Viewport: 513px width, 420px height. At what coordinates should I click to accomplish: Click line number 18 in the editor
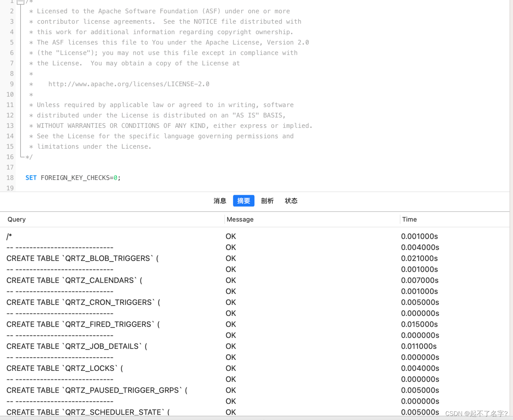[10, 177]
